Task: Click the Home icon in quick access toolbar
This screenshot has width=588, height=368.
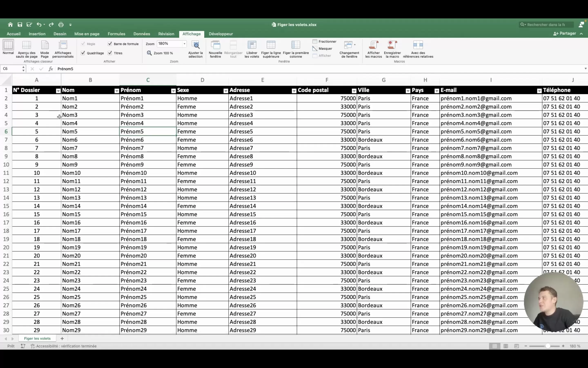Action: pos(10,25)
